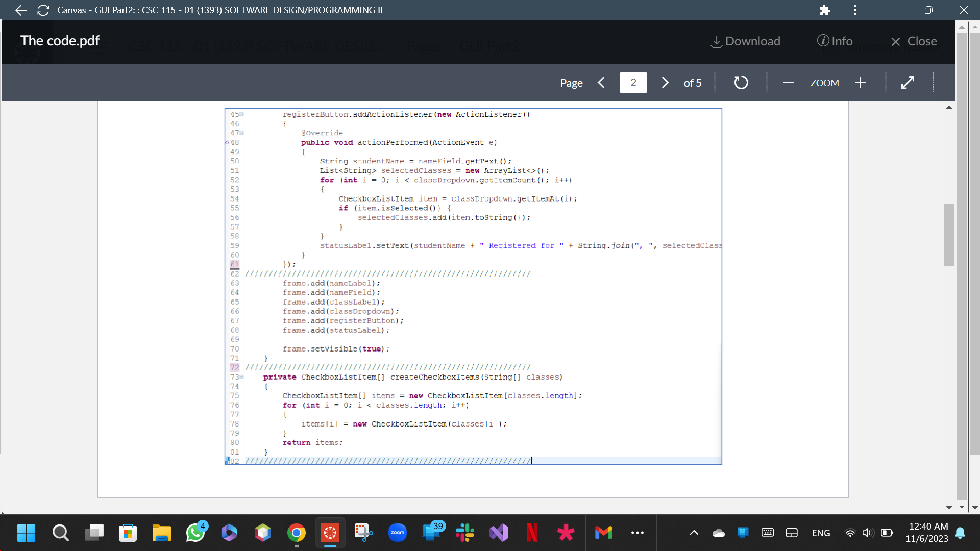Zoom out of the PDF
The width and height of the screenshot is (980, 551).
click(x=788, y=82)
